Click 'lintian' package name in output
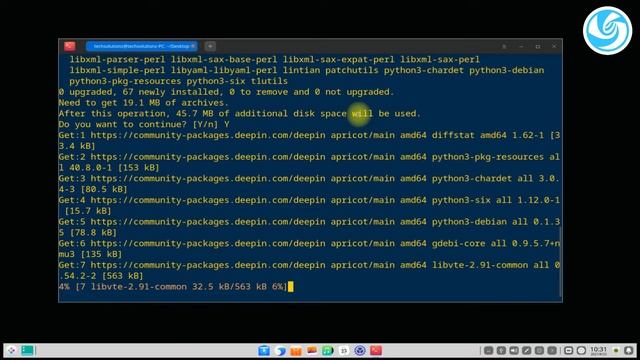Viewport: 640px width, 360px height. (301, 70)
